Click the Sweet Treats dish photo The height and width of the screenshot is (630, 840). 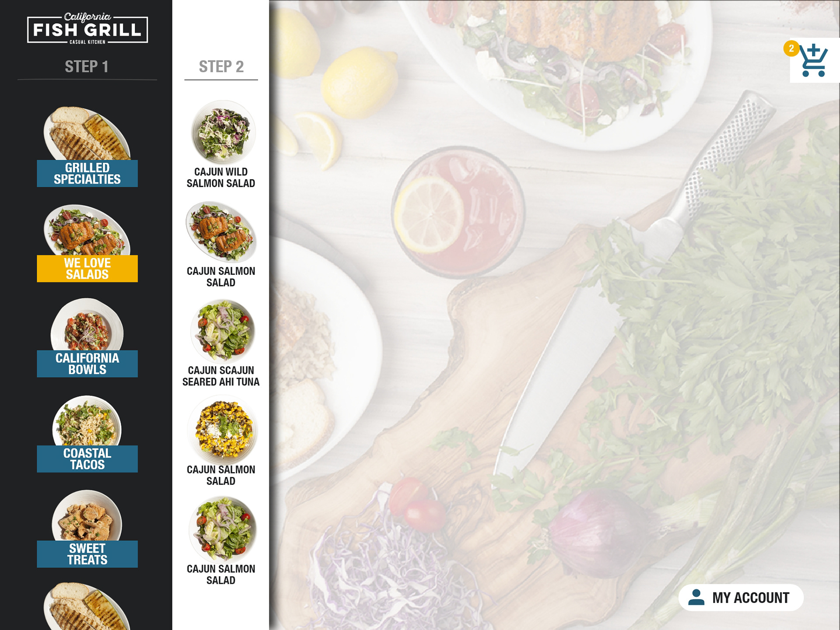pyautogui.click(x=87, y=515)
